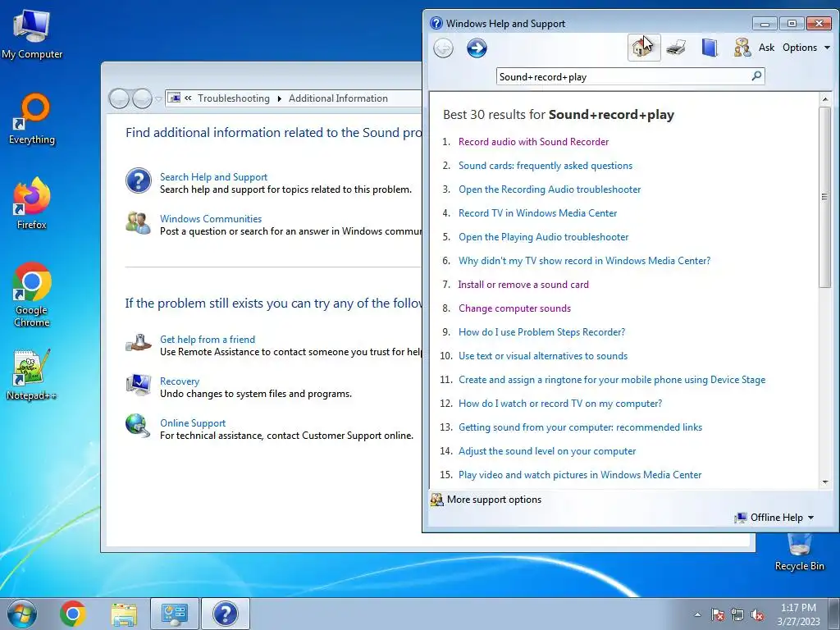Select the Everything desktop shortcut

(x=32, y=119)
